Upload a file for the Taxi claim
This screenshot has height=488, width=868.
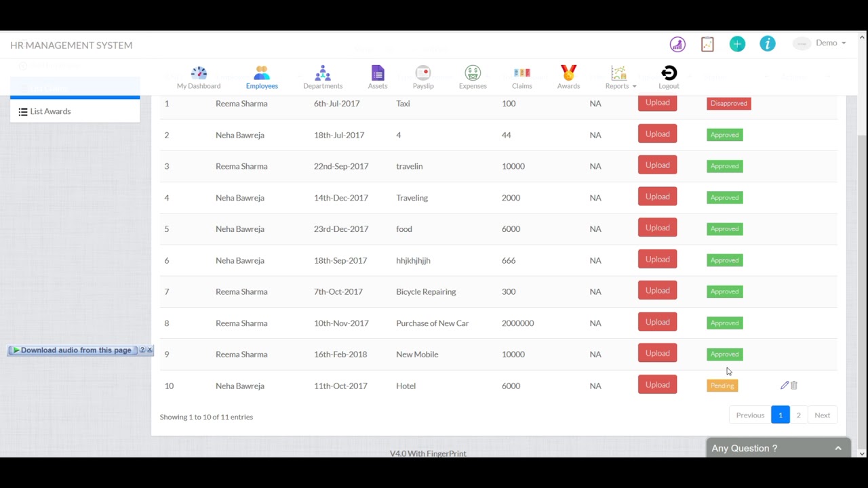(657, 102)
